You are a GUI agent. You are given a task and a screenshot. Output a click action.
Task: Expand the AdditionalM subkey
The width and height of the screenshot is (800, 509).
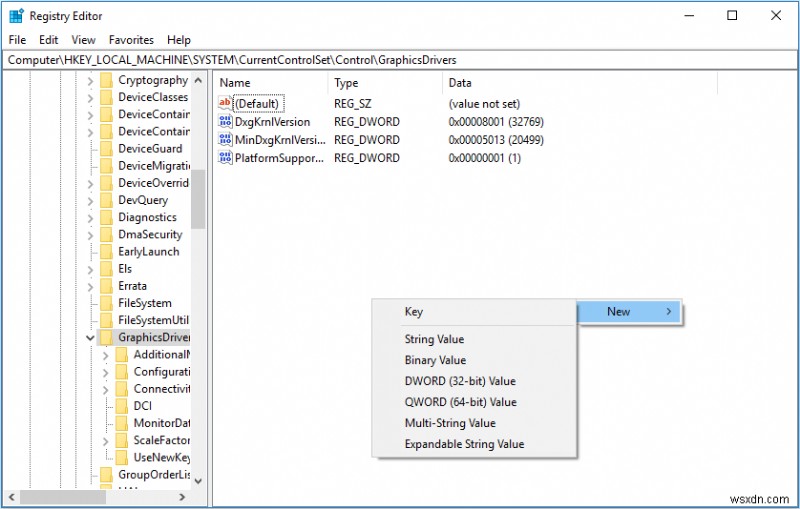[106, 355]
